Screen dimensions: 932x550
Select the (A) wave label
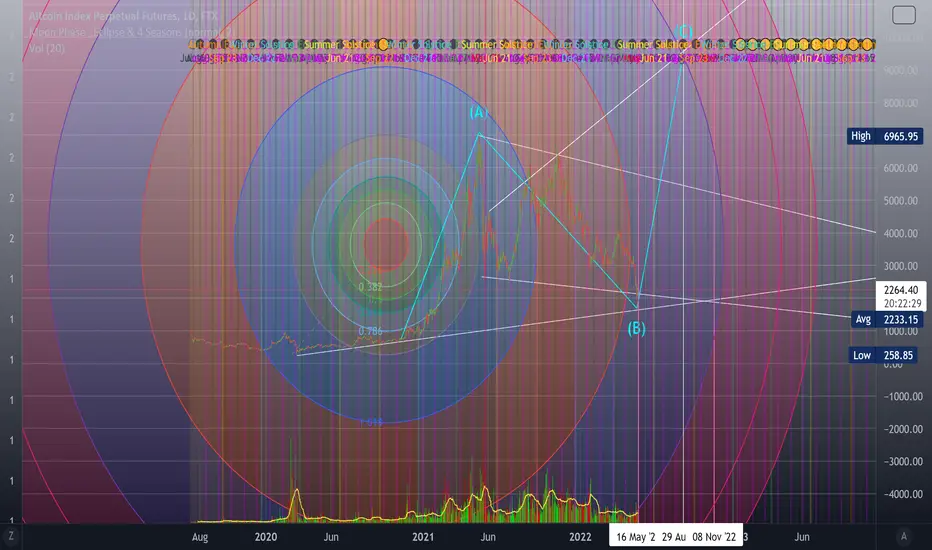(x=478, y=112)
